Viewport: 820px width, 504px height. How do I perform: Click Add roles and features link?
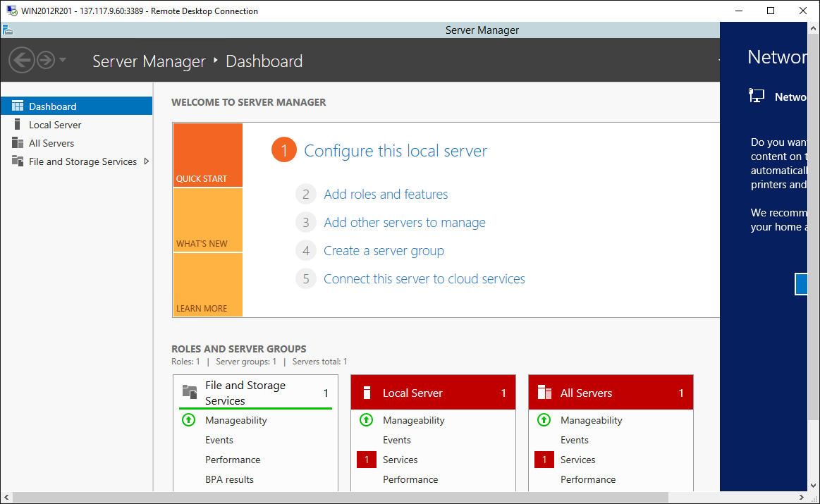(x=386, y=195)
